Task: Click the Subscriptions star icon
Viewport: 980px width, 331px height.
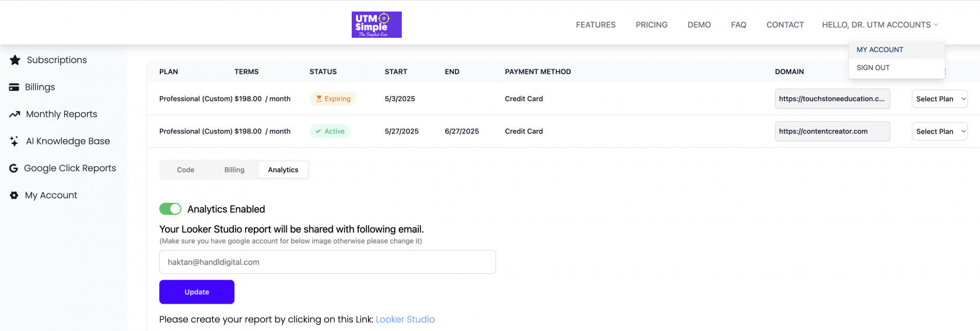Action: coord(15,60)
